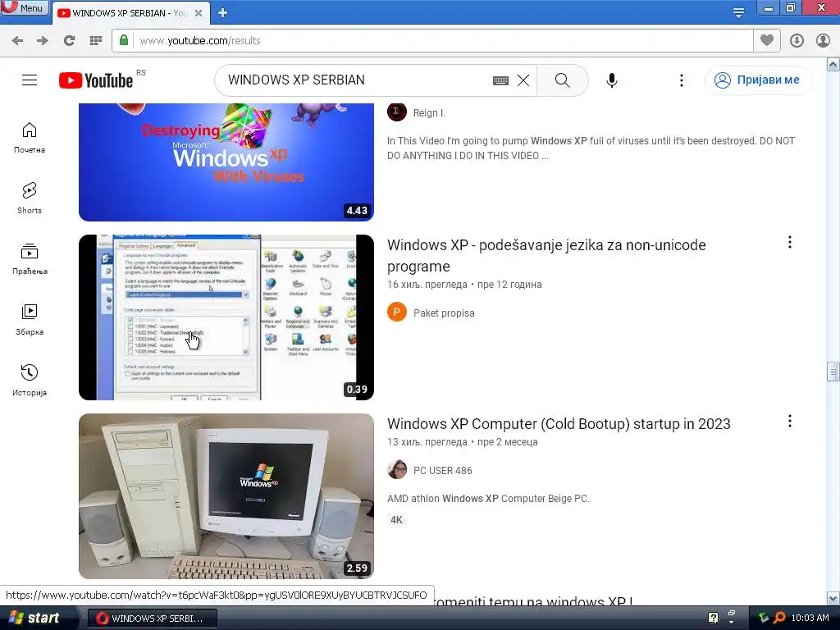The height and width of the screenshot is (630, 840).
Task: Clear the search query with X
Action: pyautogui.click(x=523, y=80)
